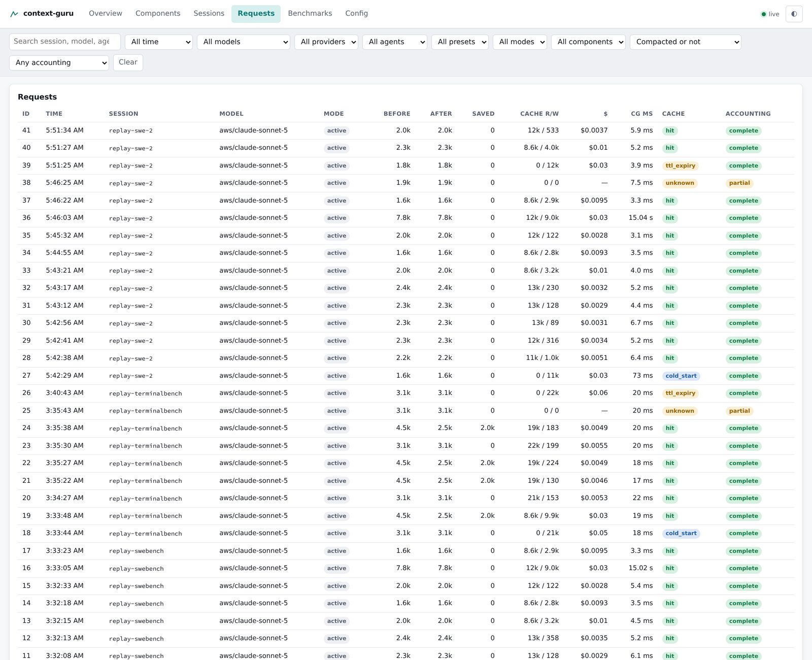The image size is (812, 660).
Task: Click the partial accounting badge in request 25
Action: [x=739, y=411]
